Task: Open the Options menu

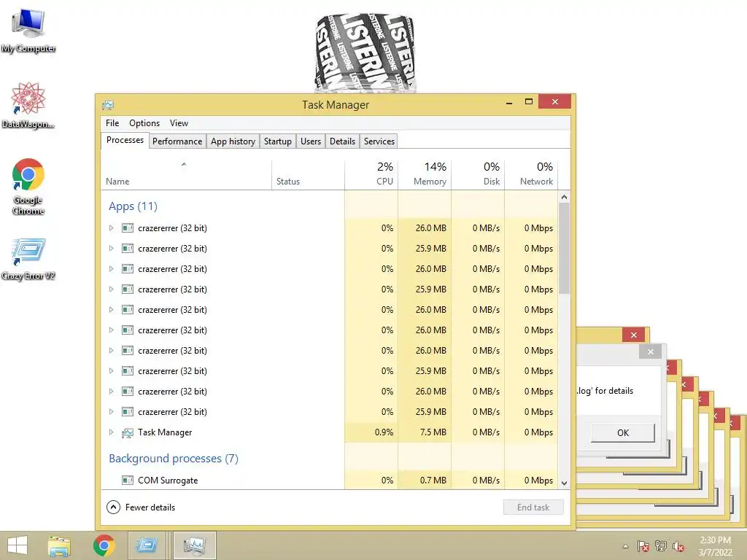Action: [144, 122]
